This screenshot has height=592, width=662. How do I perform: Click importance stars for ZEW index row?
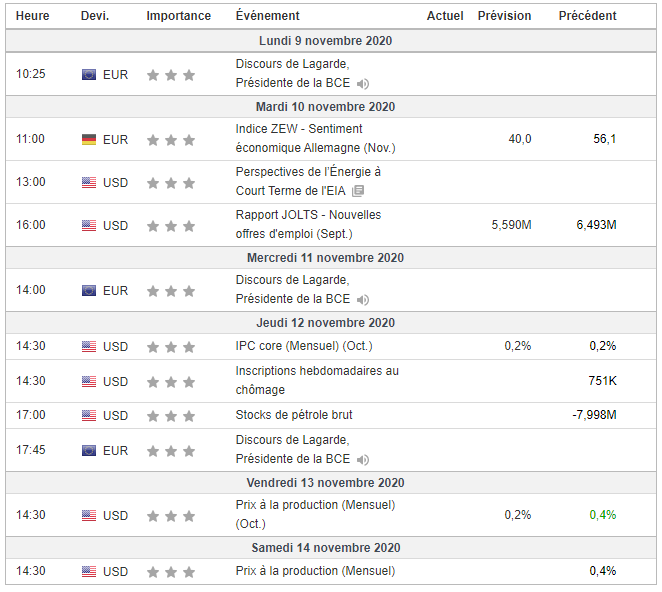click(x=171, y=140)
